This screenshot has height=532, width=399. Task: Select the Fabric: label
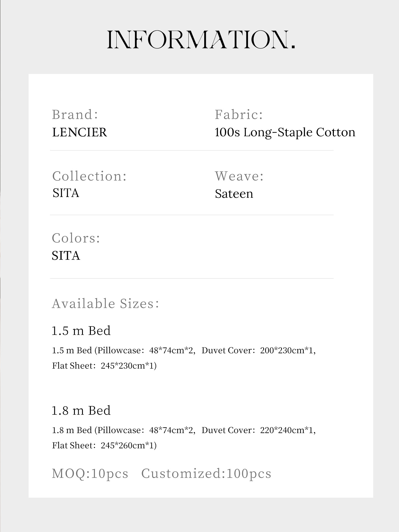point(239,114)
